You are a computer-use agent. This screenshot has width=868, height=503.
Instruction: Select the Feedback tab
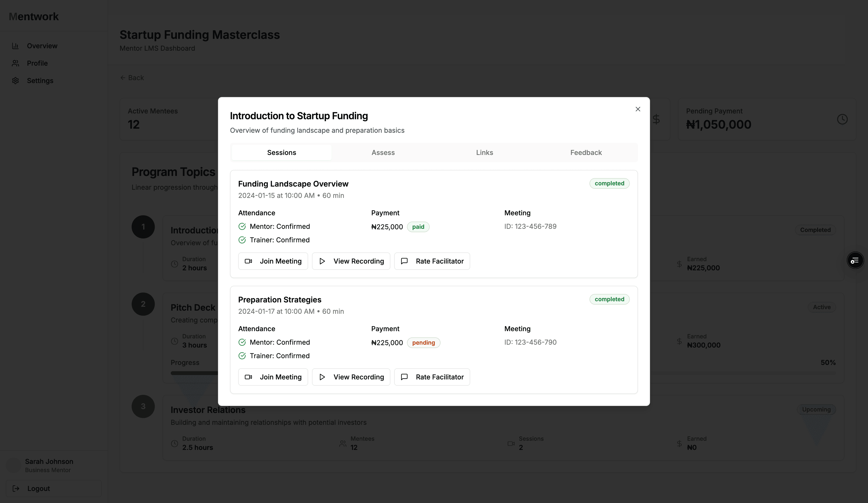586,152
